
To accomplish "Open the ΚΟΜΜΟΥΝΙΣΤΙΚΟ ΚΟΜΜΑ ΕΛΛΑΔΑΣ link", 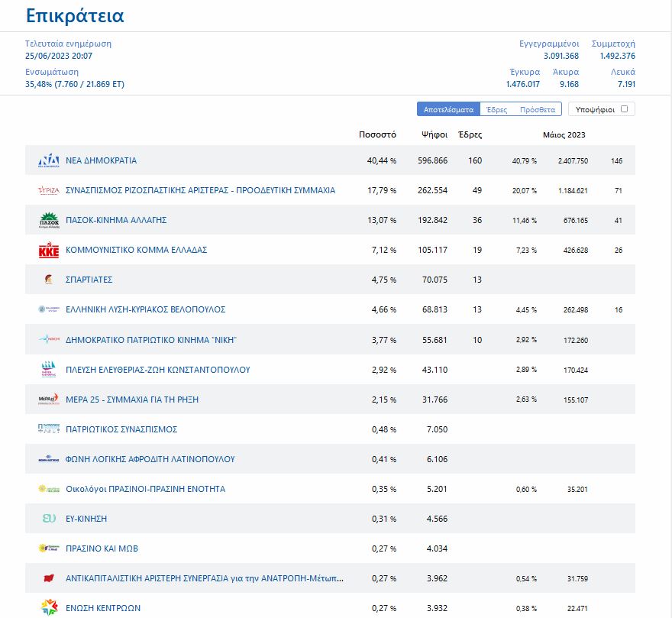I will [x=136, y=250].
